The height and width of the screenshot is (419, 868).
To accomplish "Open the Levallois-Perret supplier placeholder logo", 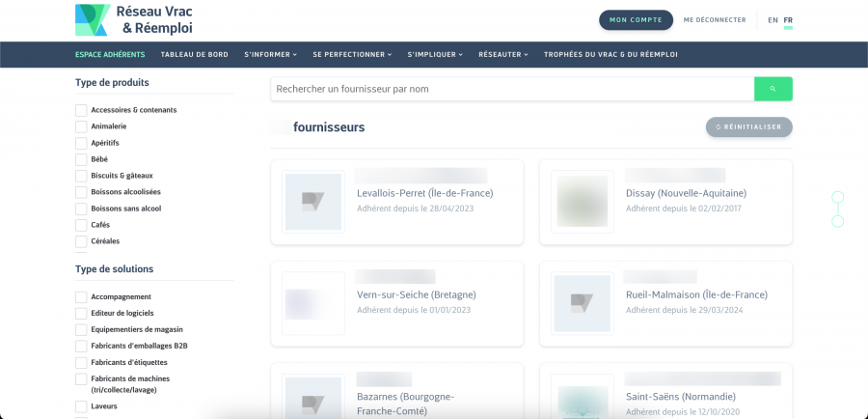I will tap(313, 202).
